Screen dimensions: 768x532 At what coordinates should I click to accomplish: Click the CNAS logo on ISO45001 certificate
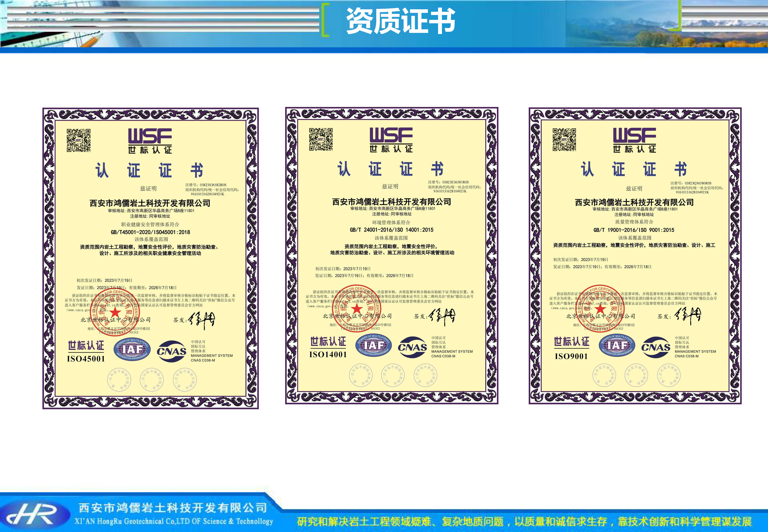172,351
